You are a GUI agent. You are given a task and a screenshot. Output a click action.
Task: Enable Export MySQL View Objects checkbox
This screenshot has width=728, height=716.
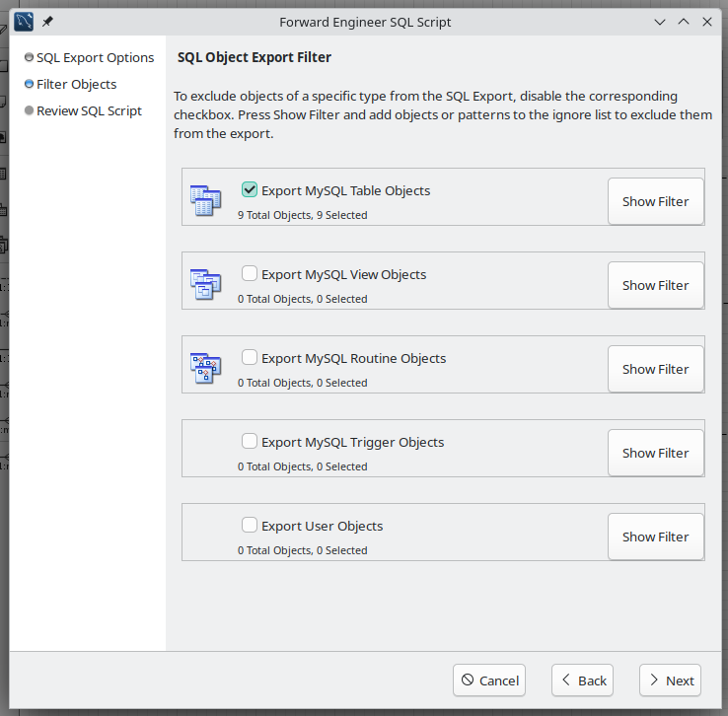pos(250,274)
